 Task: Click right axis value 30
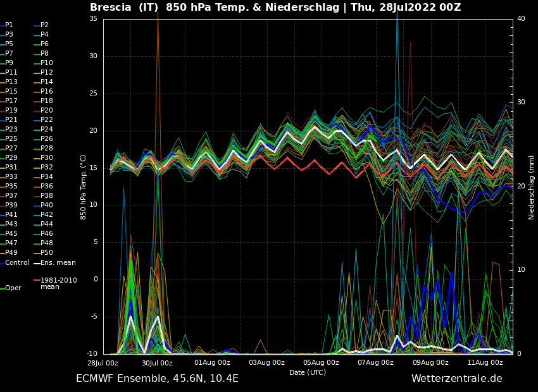point(521,102)
